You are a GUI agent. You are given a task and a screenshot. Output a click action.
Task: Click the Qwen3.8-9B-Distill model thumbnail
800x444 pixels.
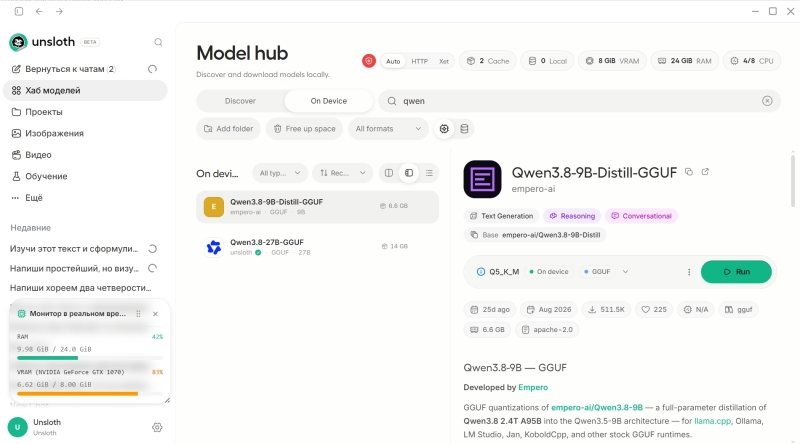coord(482,179)
